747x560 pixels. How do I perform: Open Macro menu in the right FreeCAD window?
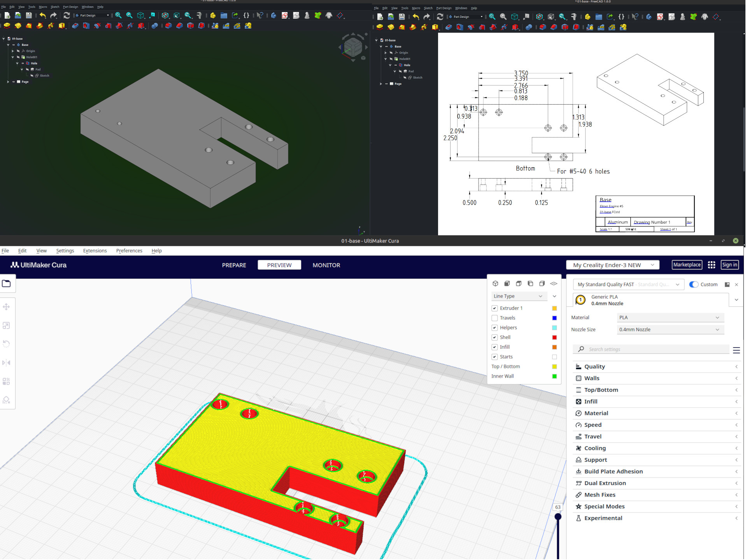(x=416, y=8)
